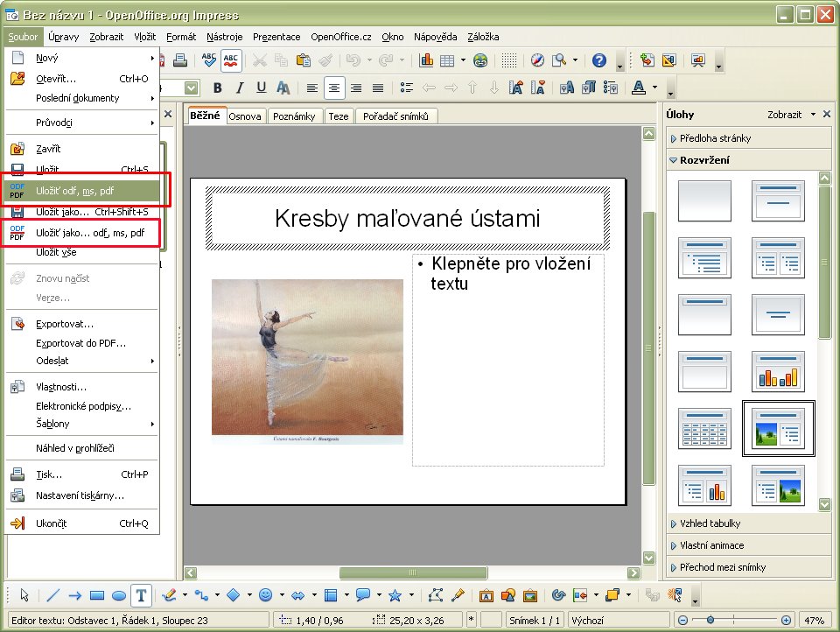Viewport: 840px width, 632px height.
Task: Toggle AutoSpellcheck button
Action: pyautogui.click(x=231, y=60)
